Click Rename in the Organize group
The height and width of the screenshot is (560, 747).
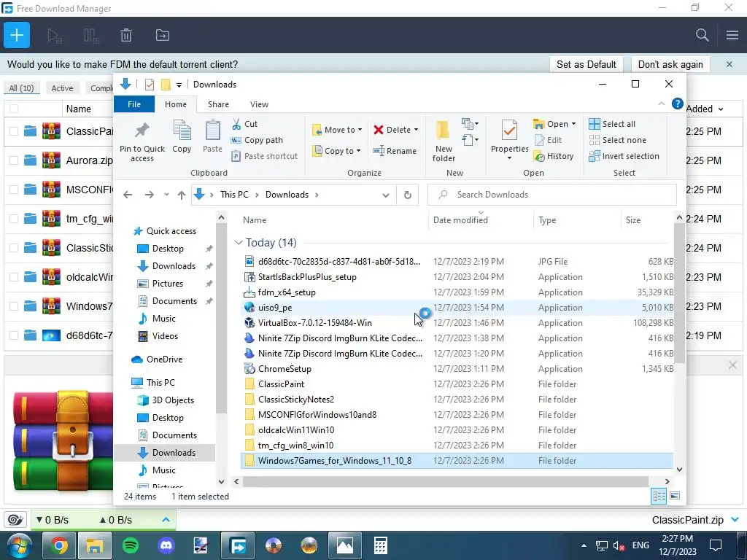[x=395, y=151]
